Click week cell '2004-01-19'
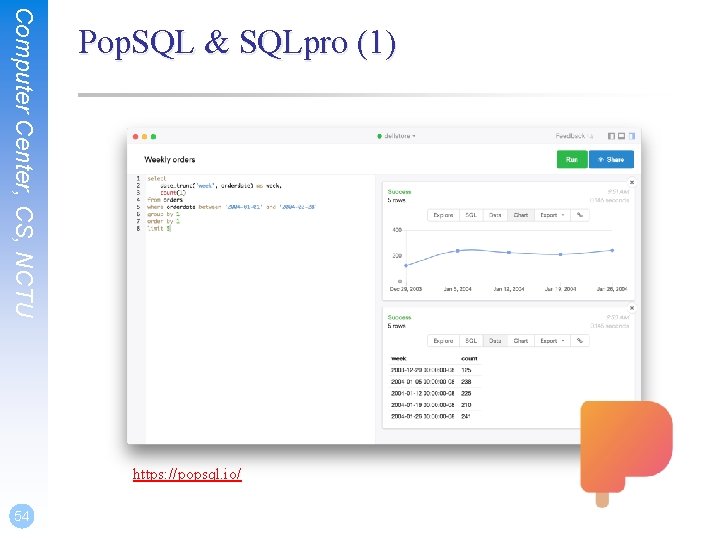This screenshot has width=720, height=540. [x=422, y=405]
